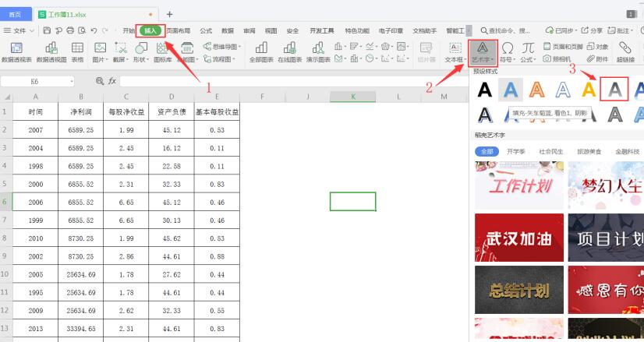This screenshot has width=644, height=342.
Task: Open the View (视图) ribbon tab
Action: (271, 30)
